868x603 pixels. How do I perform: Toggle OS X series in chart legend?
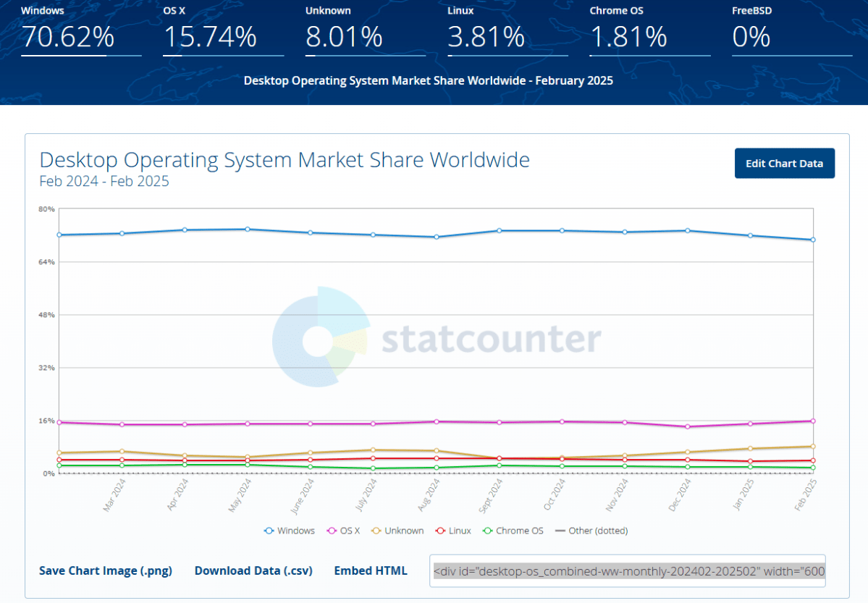tap(344, 531)
